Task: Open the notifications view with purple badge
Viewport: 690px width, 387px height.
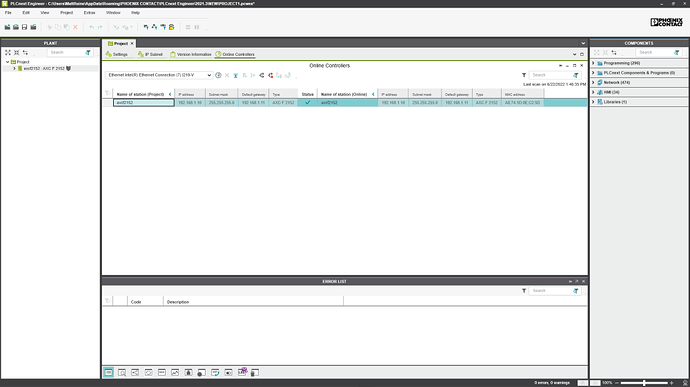Action: click(x=242, y=372)
